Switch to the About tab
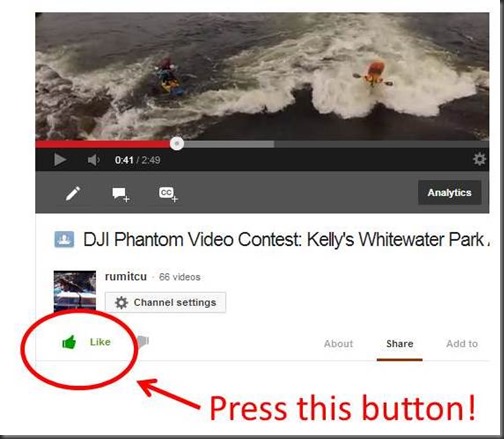 pos(338,344)
